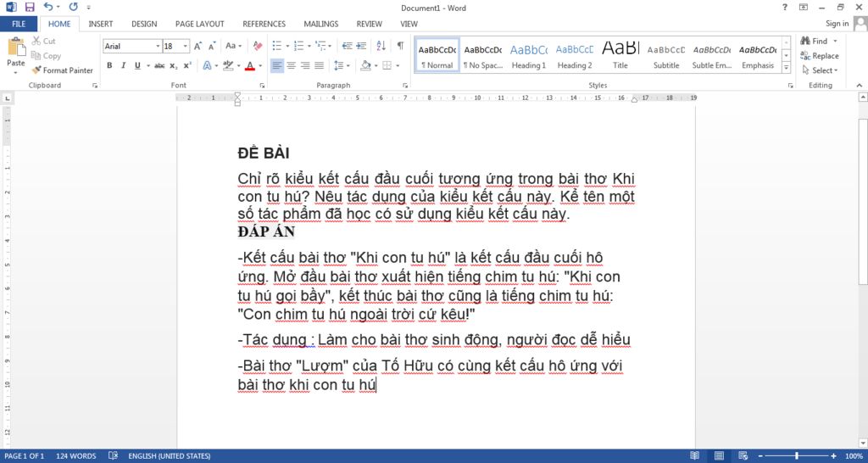Screen dimensions: 868x463
Task: Click the 100% zoom level
Action: (x=854, y=456)
